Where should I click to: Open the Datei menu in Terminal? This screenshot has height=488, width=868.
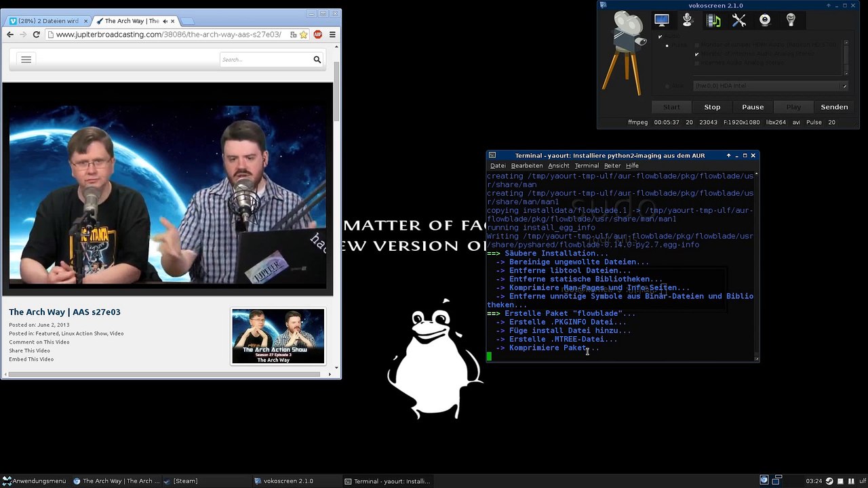click(x=498, y=165)
